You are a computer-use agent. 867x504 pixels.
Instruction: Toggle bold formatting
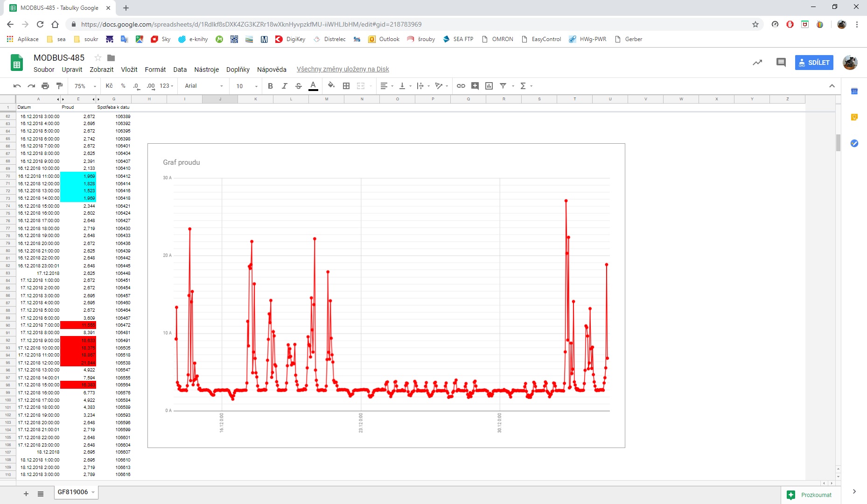point(270,86)
